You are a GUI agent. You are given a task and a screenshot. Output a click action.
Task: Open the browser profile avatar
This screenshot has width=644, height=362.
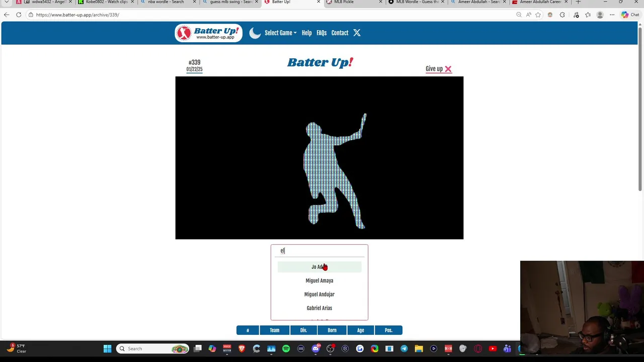click(600, 15)
